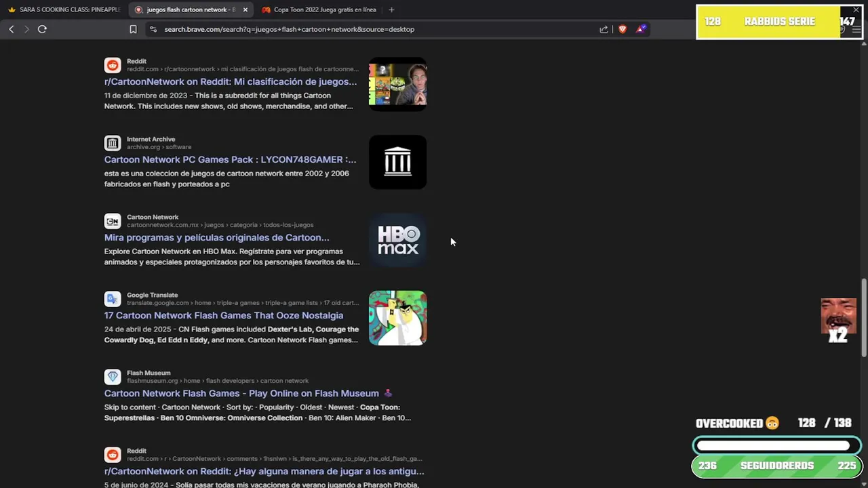Click the Google Translate source name label
This screenshot has height=488, width=868.
pyautogui.click(x=152, y=295)
